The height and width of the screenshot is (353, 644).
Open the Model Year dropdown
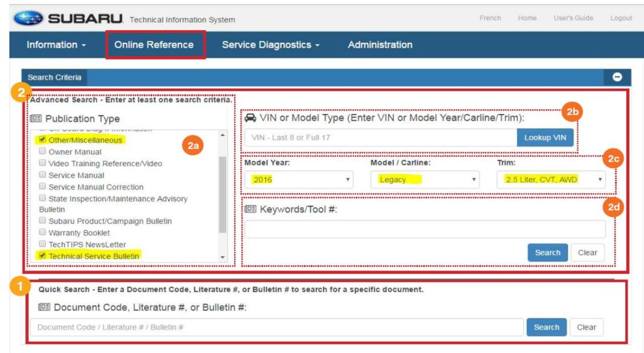pos(301,179)
